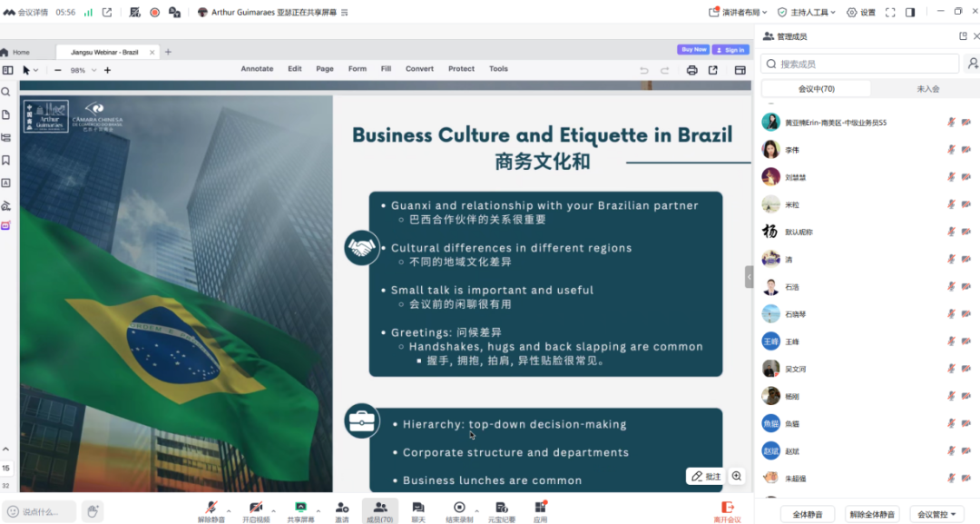The image size is (980, 524).
Task: Open the bookmark sidebar icon
Action: (x=5, y=160)
